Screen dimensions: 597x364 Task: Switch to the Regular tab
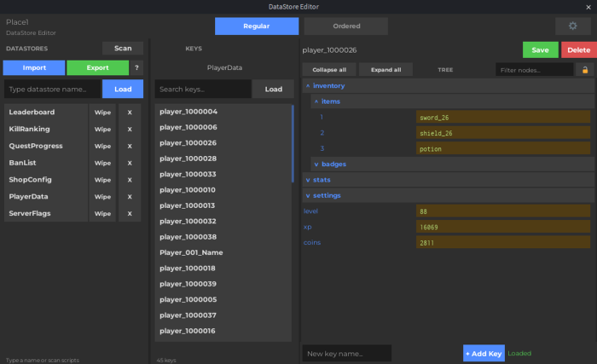(x=257, y=26)
